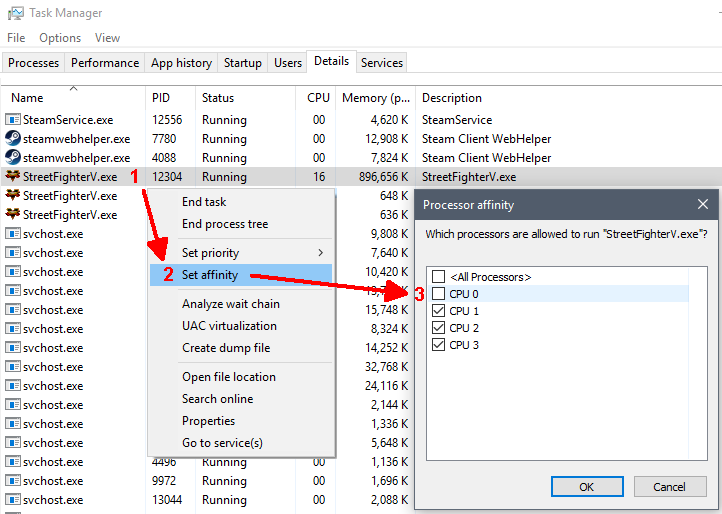Click the svchost.exe icon for PID 9972

pos(13,481)
